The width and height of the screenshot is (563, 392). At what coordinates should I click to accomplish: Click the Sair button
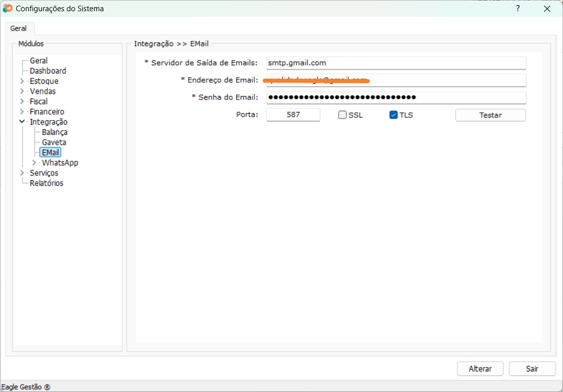[x=532, y=369]
